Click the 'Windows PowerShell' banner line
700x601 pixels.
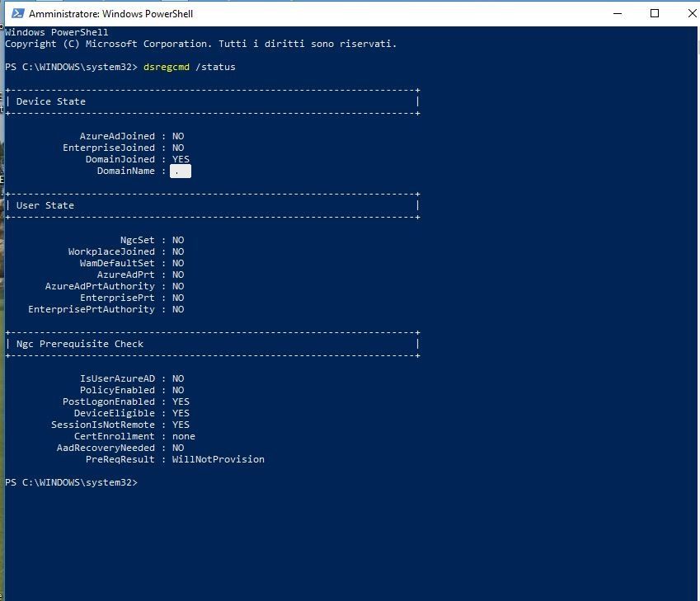[x=57, y=32]
